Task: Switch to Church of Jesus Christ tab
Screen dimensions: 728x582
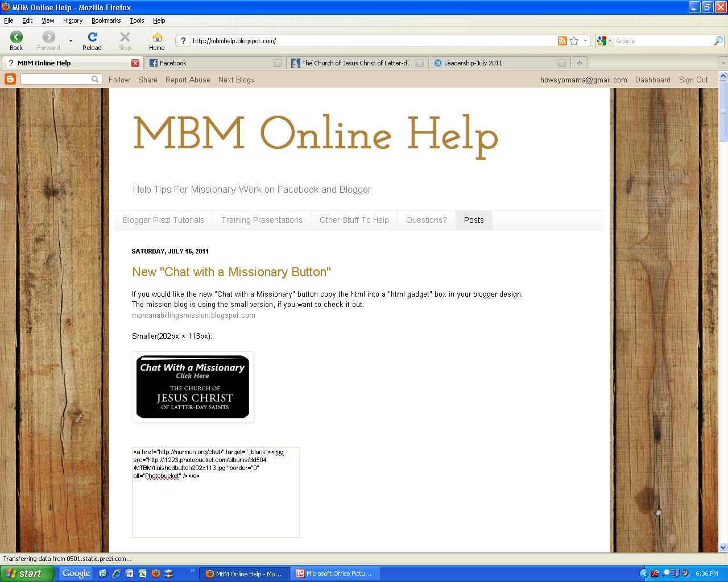Action: click(x=357, y=63)
